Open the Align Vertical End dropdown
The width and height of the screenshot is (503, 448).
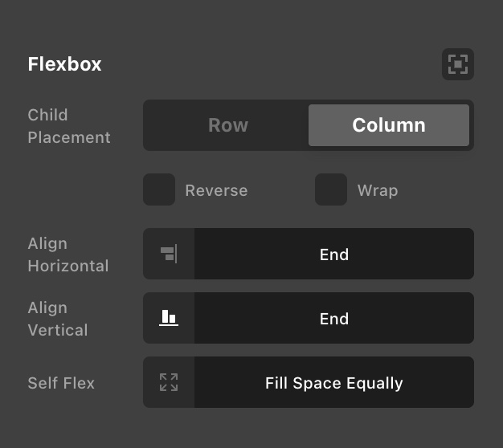(x=334, y=318)
